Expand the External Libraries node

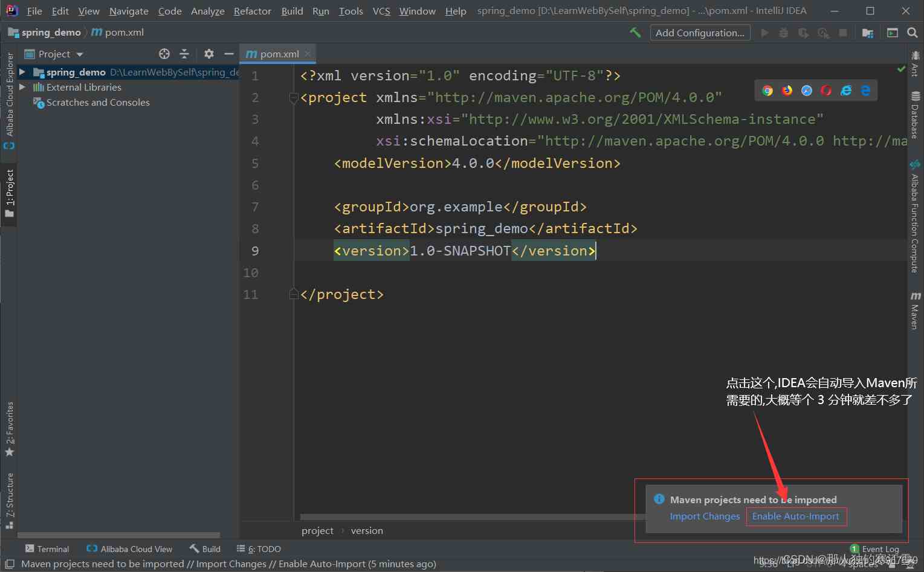click(22, 87)
